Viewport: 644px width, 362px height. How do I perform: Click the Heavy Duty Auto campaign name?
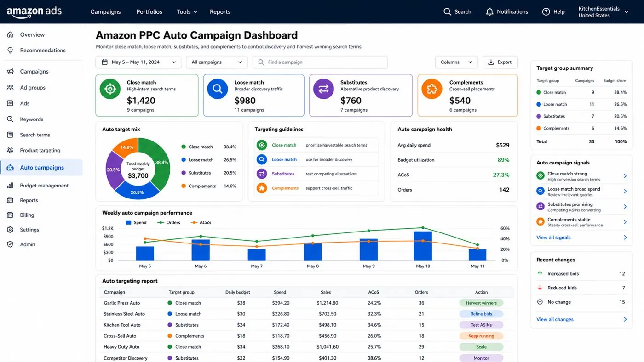(x=121, y=347)
